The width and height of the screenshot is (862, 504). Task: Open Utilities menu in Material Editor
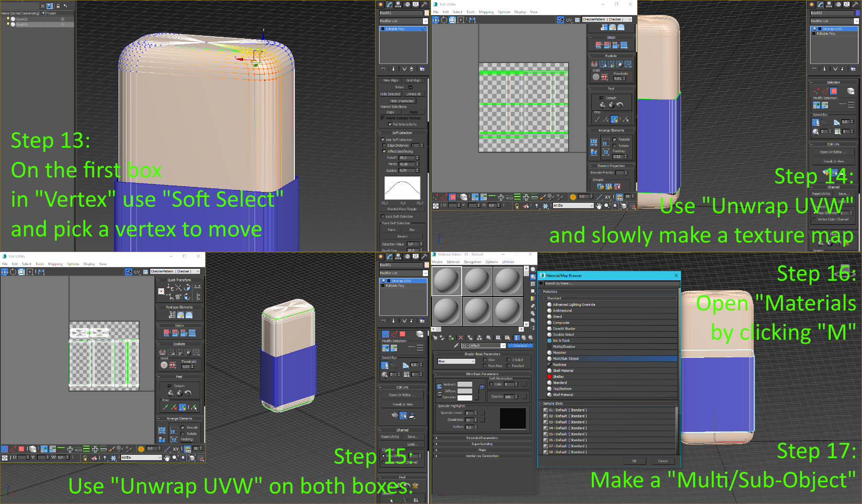click(x=508, y=262)
